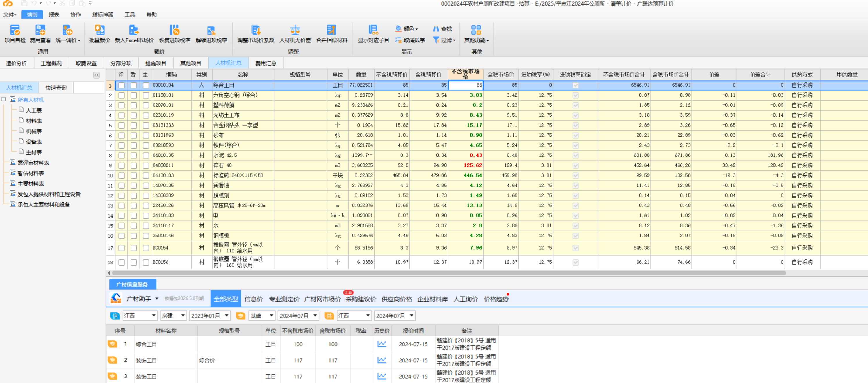Click the 解锁进项税率 unlock tax rate icon
The width and height of the screenshot is (868, 383).
211,30
